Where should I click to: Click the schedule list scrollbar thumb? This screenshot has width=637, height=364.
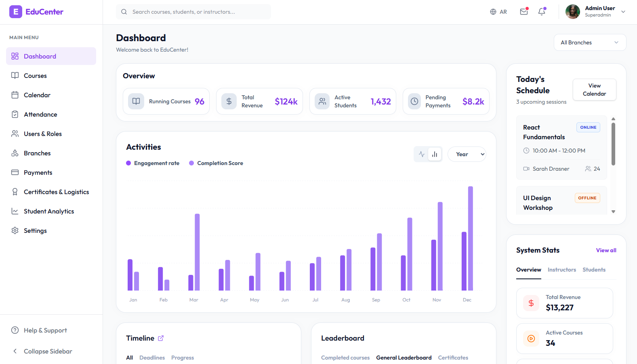click(x=613, y=144)
